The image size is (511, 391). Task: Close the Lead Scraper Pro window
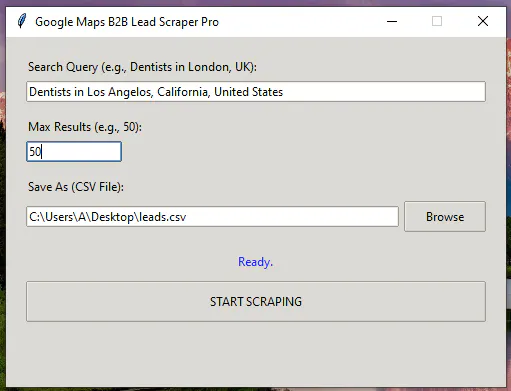pyautogui.click(x=482, y=22)
